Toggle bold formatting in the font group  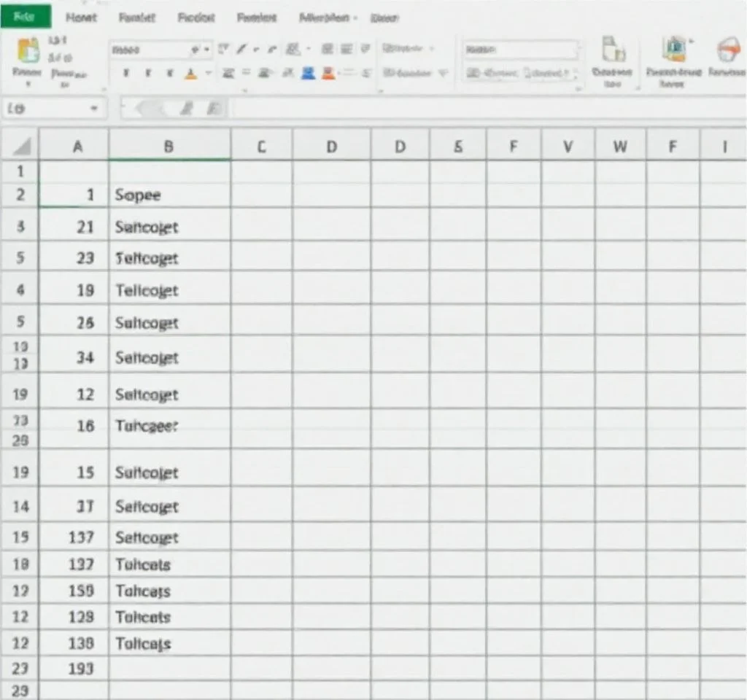[127, 74]
